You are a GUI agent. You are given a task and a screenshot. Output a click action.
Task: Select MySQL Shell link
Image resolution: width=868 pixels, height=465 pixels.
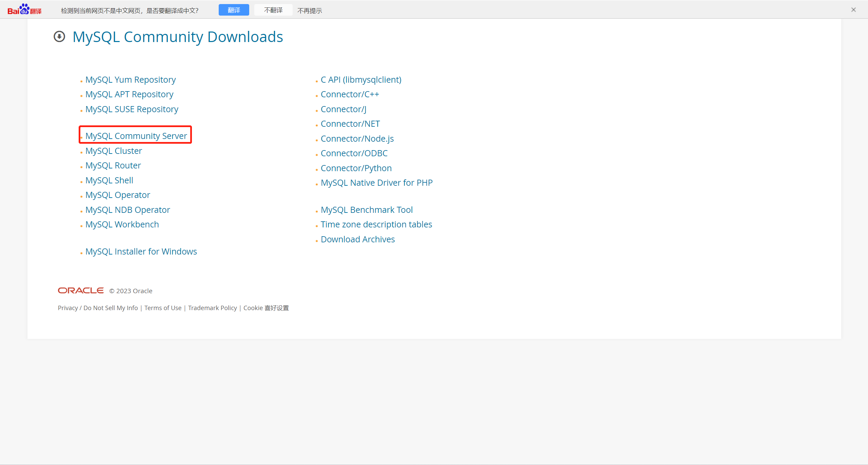(x=109, y=180)
